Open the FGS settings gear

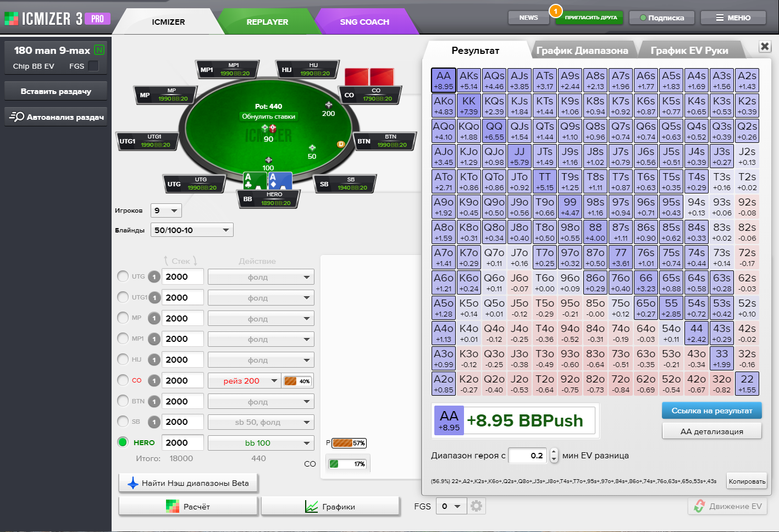coord(476,506)
